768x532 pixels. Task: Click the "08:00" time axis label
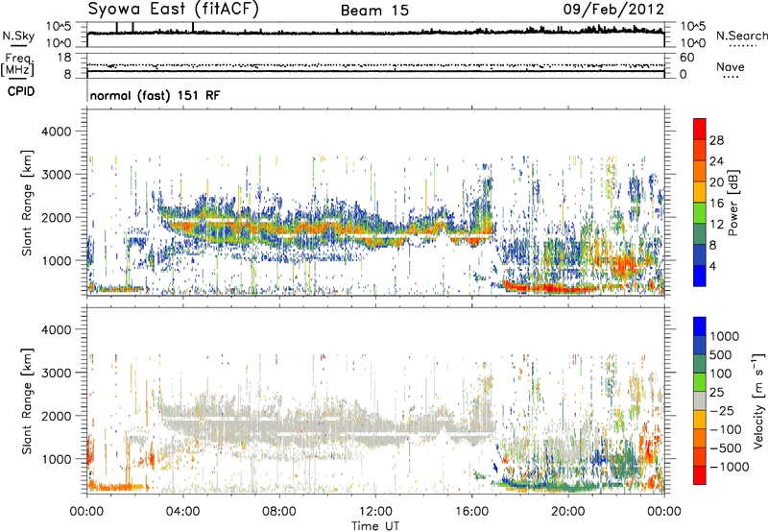[x=279, y=512]
